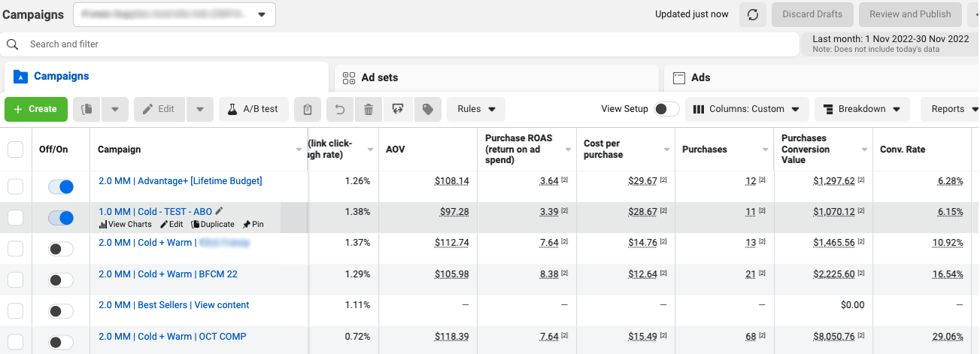Click the pencil icon next to Cold - TEST - ABO
This screenshot has width=980, height=354.
point(219,211)
